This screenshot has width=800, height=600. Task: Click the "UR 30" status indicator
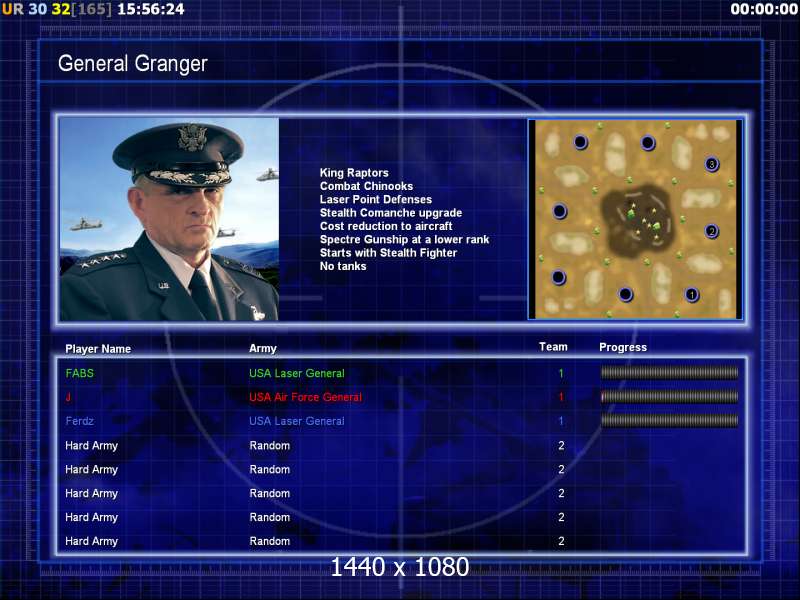pos(24,9)
